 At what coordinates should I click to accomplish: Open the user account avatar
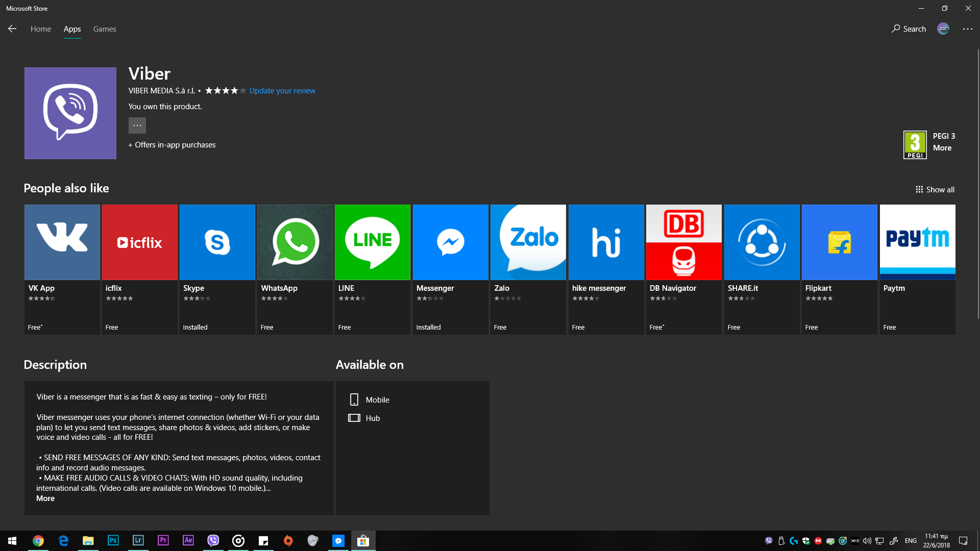click(943, 29)
